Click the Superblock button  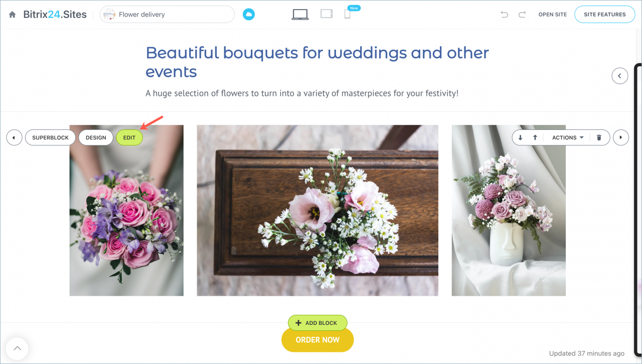(x=50, y=137)
